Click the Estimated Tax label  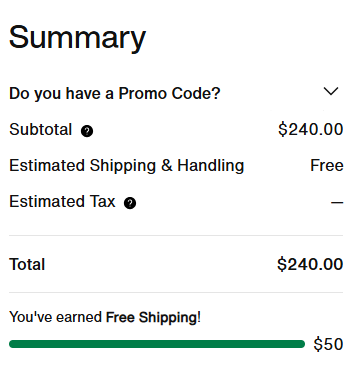click(x=62, y=202)
